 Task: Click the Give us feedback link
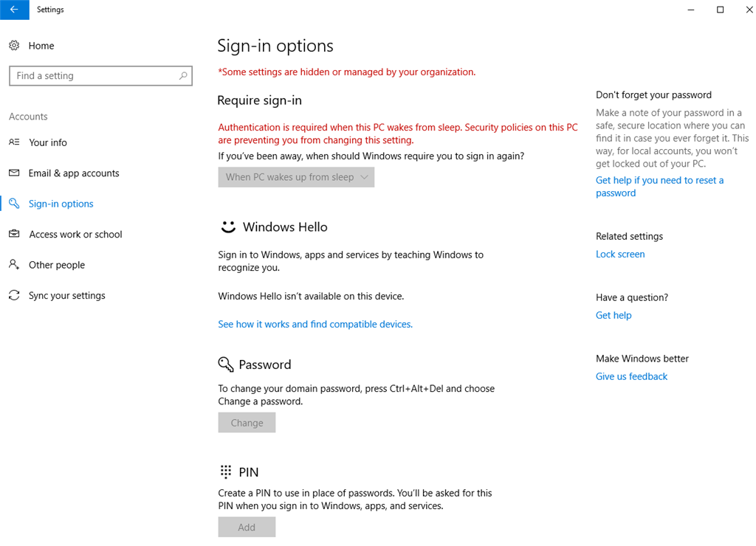click(x=630, y=376)
